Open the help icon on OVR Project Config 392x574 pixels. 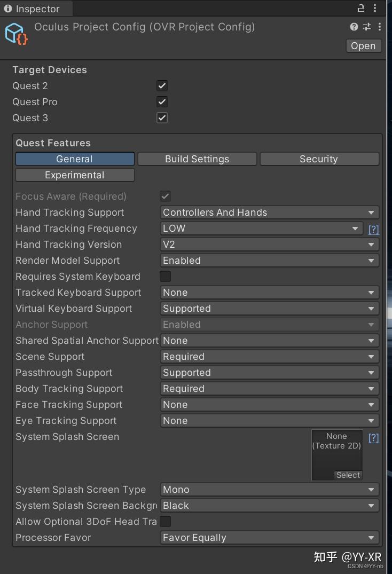pyautogui.click(x=354, y=27)
